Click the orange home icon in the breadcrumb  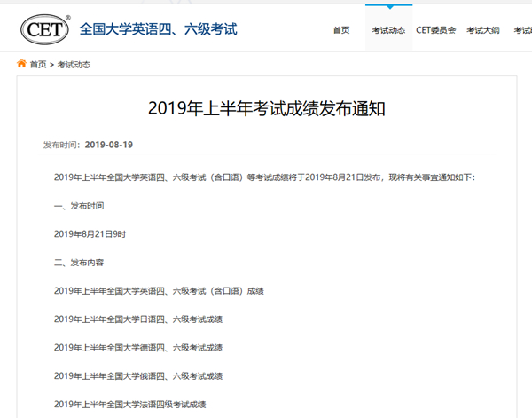[x=21, y=65]
